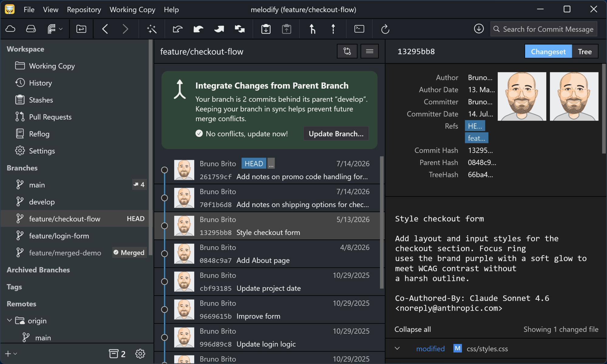Select commit 996d89c8 Update login logic
Screen dimensions: 607x364
tap(267, 338)
